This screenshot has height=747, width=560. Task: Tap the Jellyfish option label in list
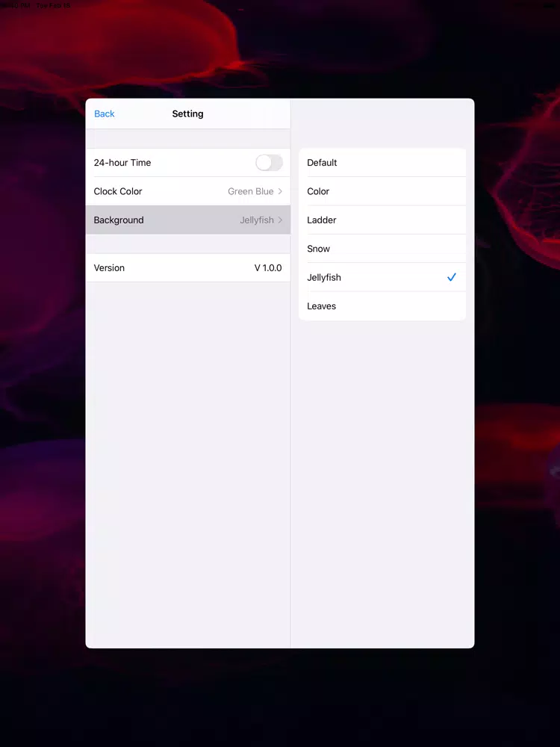tap(324, 277)
